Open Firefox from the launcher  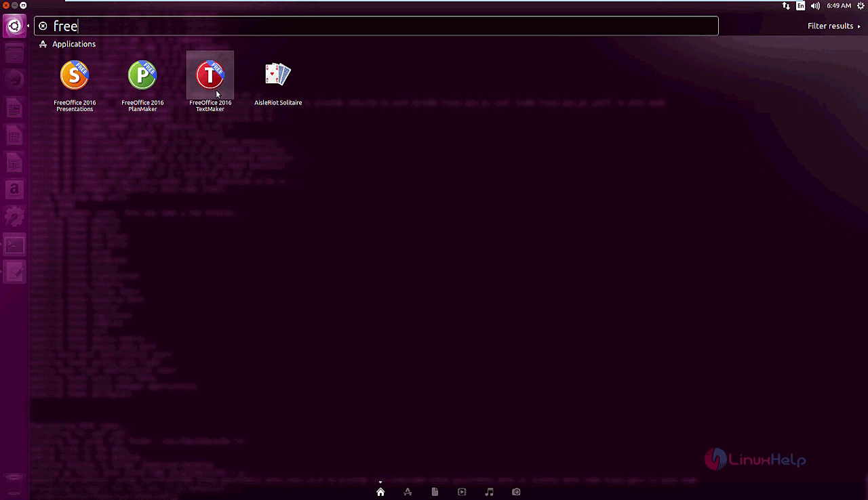tap(14, 81)
